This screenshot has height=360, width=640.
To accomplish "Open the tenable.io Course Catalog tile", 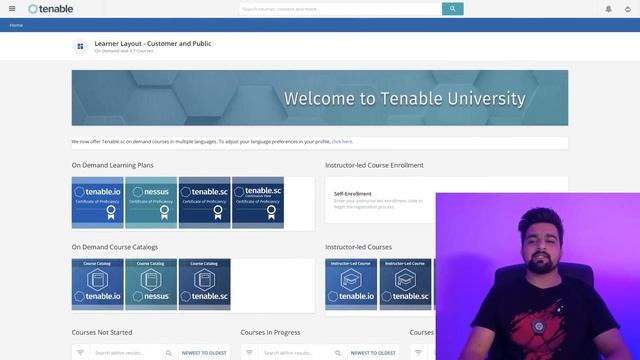I will 98,284.
